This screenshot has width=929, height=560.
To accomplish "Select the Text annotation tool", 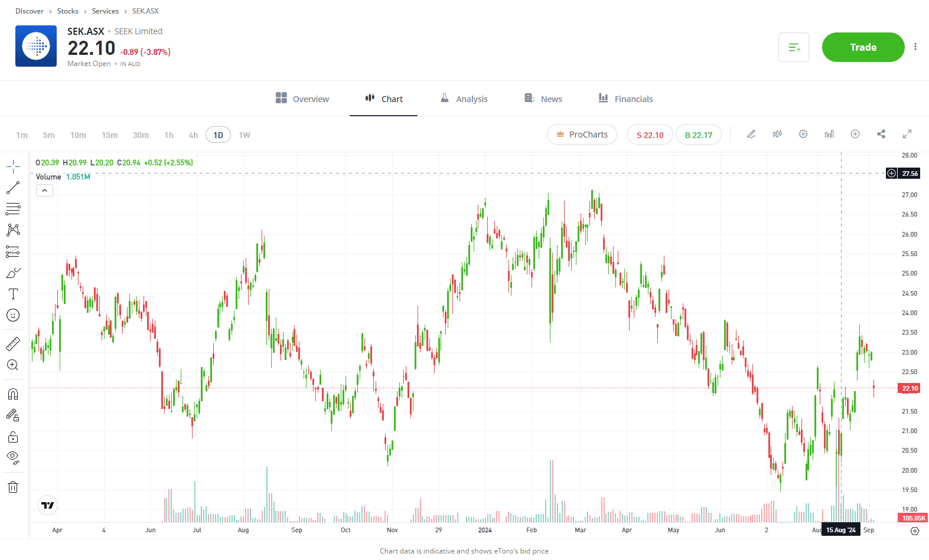I will pos(13,294).
